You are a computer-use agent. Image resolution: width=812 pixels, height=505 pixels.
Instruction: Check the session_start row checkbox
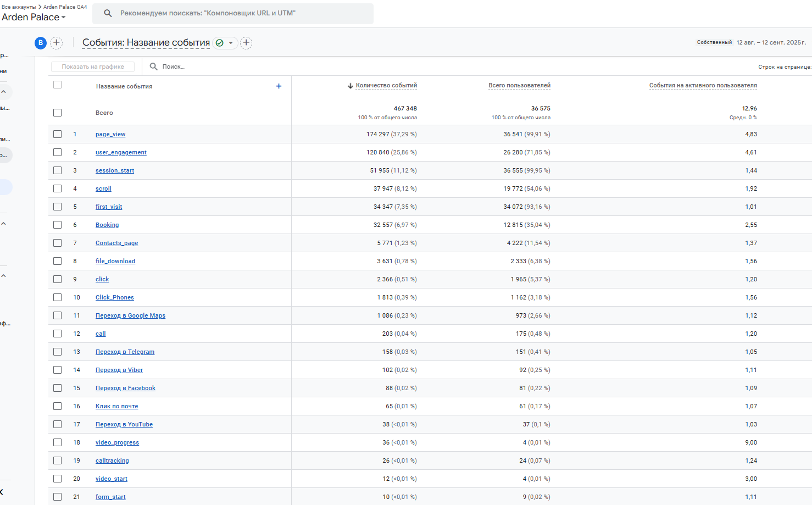[x=58, y=170]
